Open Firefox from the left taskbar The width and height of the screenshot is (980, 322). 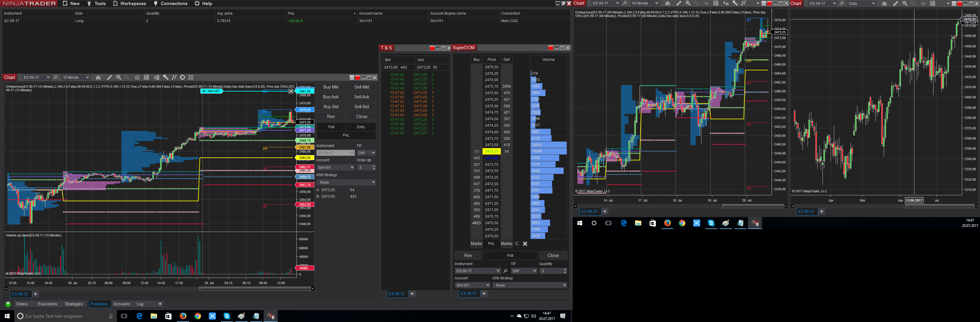[183, 316]
